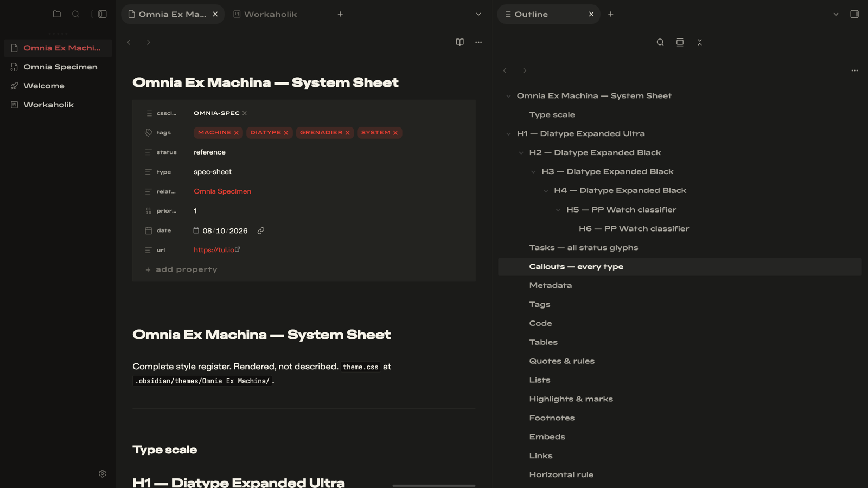
Task: Follow the Omnia Specimen related link
Action: coord(222,191)
